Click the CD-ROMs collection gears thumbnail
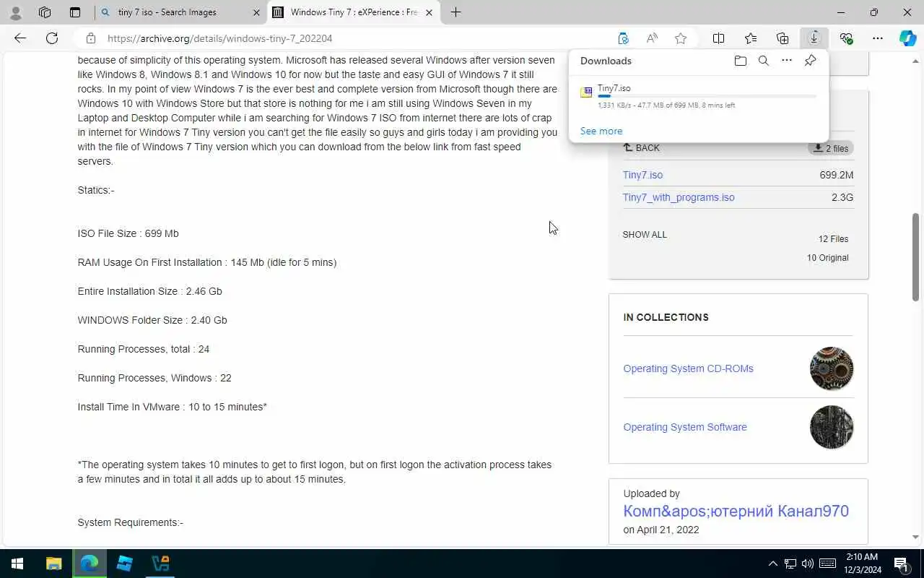924x578 pixels. pos(832,368)
